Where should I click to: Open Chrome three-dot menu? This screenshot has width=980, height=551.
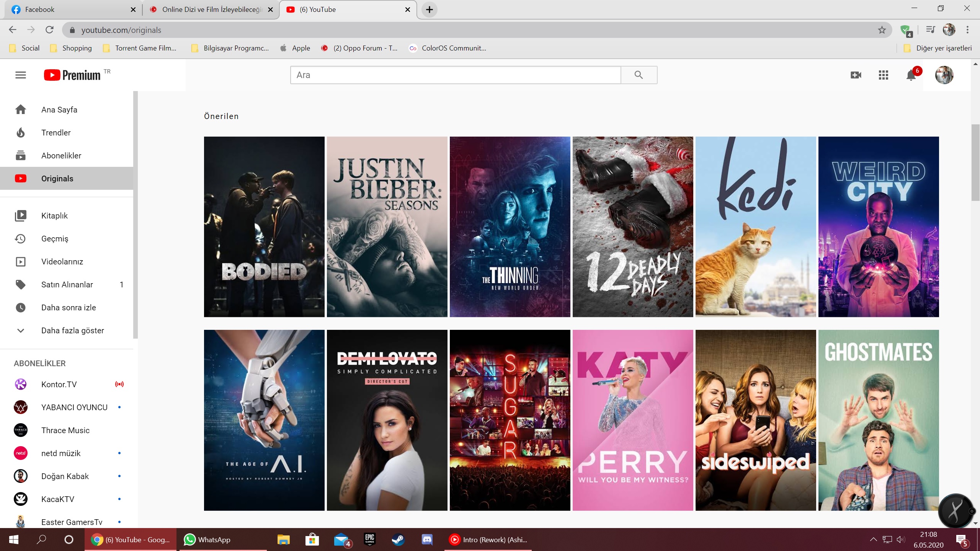point(967,30)
